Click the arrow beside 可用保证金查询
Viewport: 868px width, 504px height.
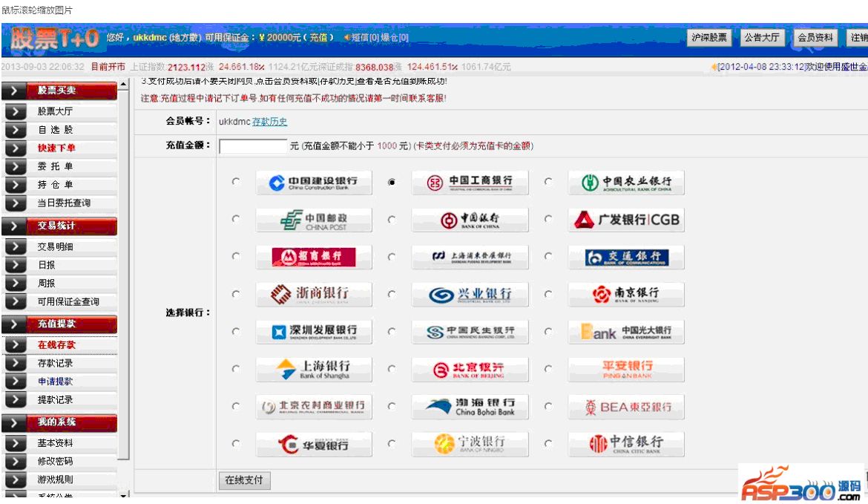(x=16, y=302)
